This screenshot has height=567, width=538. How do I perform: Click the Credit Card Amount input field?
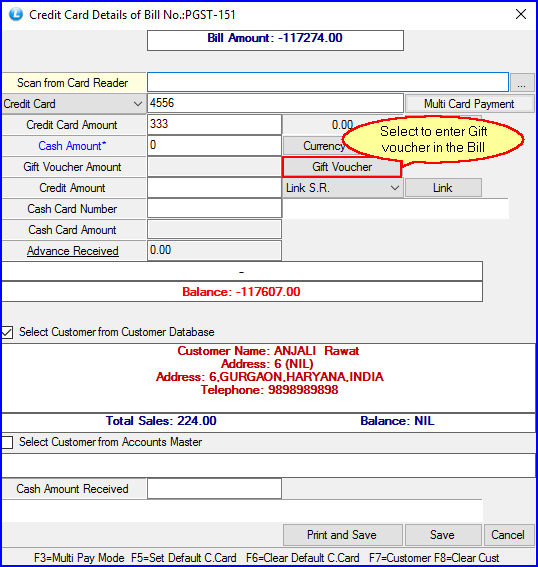214,125
